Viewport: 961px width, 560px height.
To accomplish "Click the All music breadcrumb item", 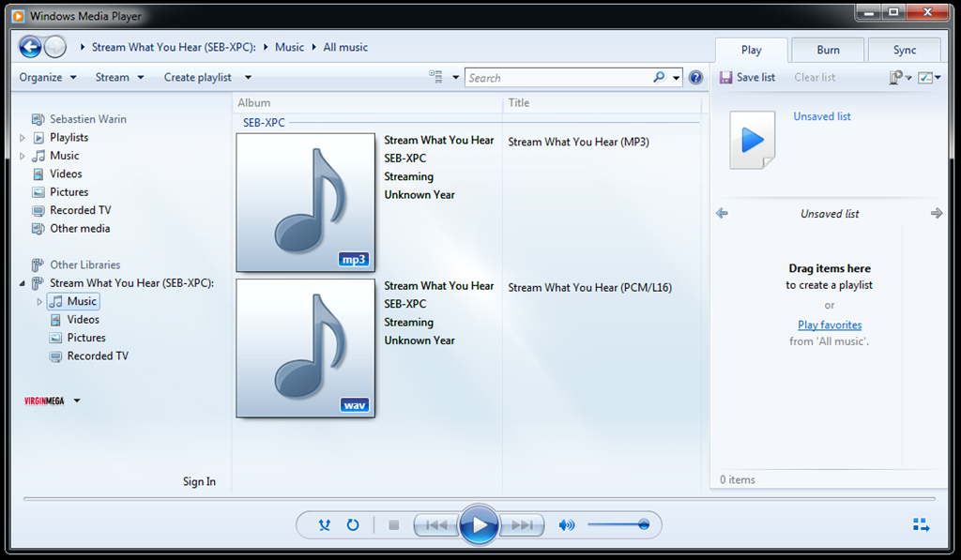I will [345, 47].
